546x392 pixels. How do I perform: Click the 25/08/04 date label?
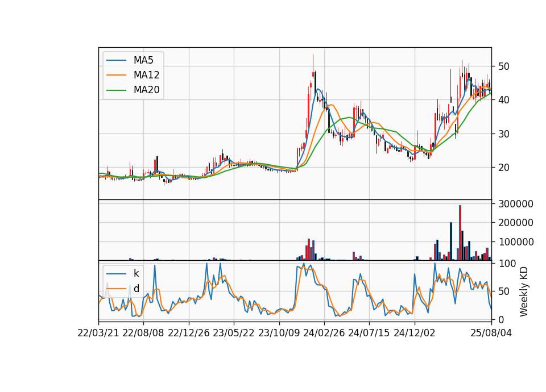coord(491,333)
